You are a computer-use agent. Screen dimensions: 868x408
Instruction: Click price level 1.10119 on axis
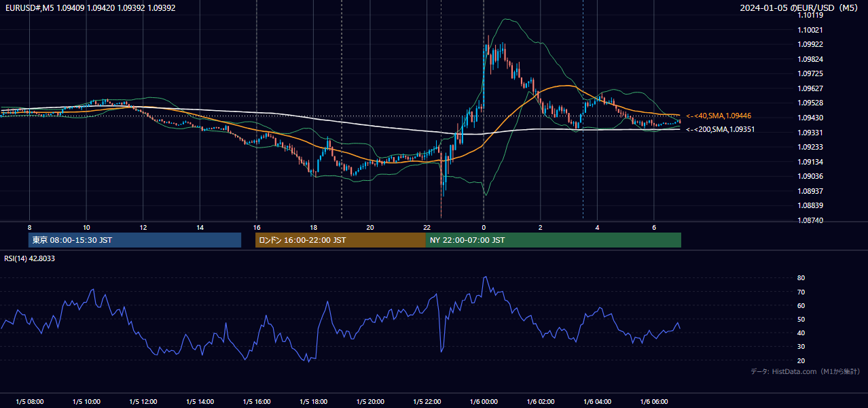click(x=810, y=15)
